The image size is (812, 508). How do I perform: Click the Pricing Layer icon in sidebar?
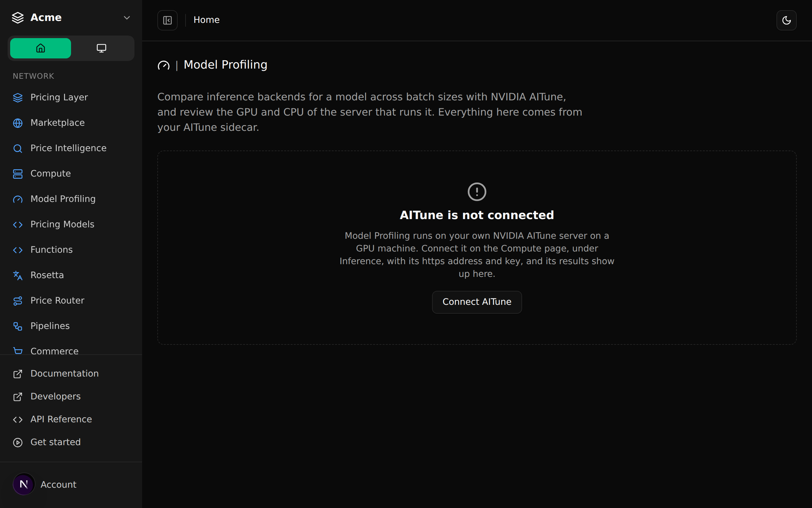click(18, 98)
